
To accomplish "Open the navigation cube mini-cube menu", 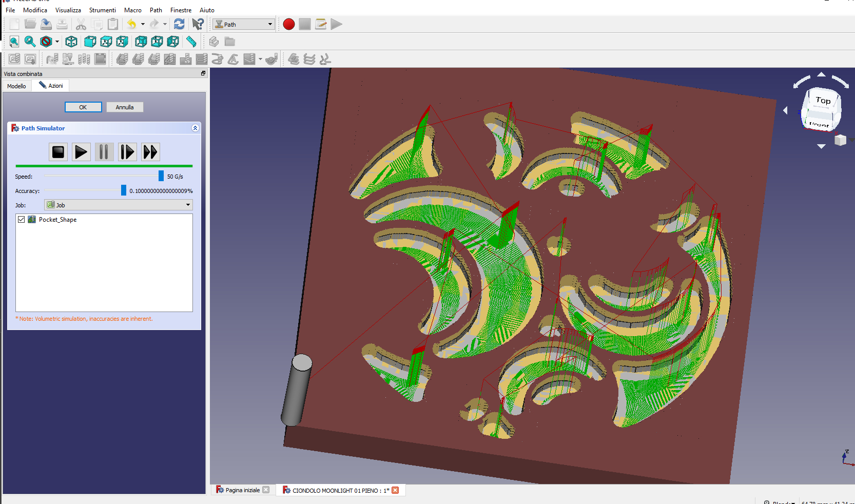I will 840,140.
